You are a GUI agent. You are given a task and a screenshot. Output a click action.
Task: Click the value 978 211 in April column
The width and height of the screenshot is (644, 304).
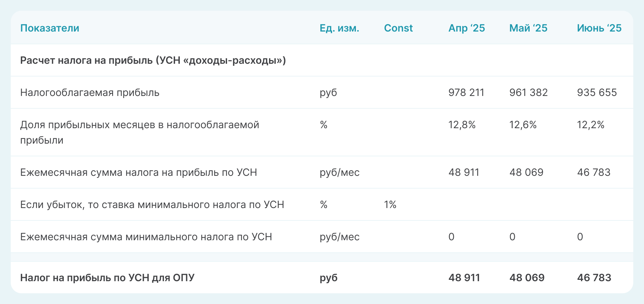point(467,92)
